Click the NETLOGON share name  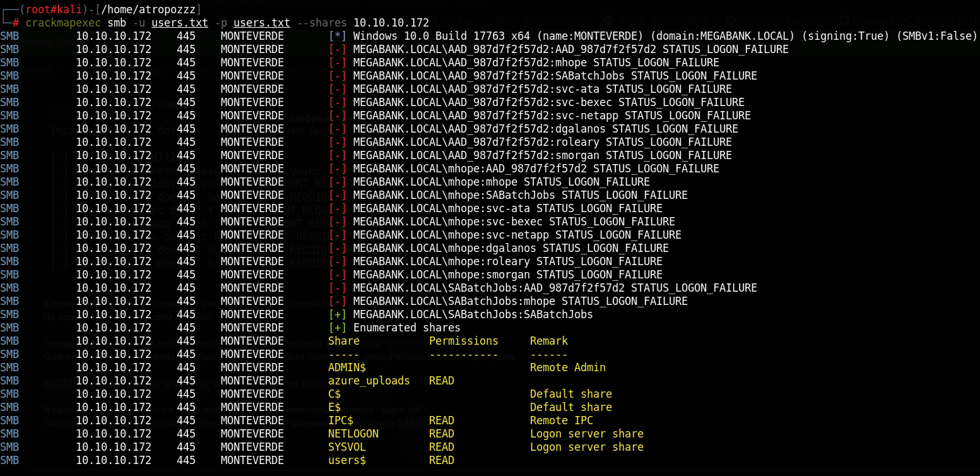(x=353, y=434)
